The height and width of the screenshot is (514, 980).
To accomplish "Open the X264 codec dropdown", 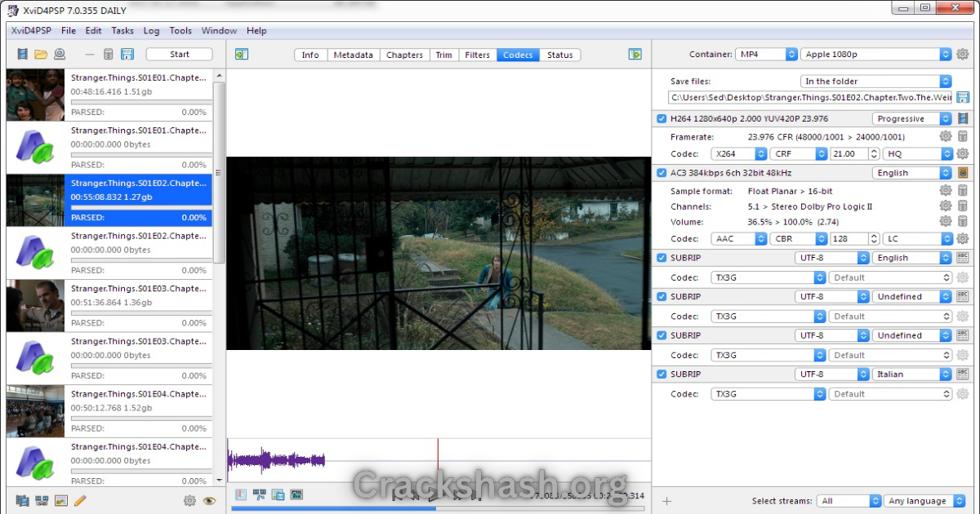I will [x=739, y=153].
